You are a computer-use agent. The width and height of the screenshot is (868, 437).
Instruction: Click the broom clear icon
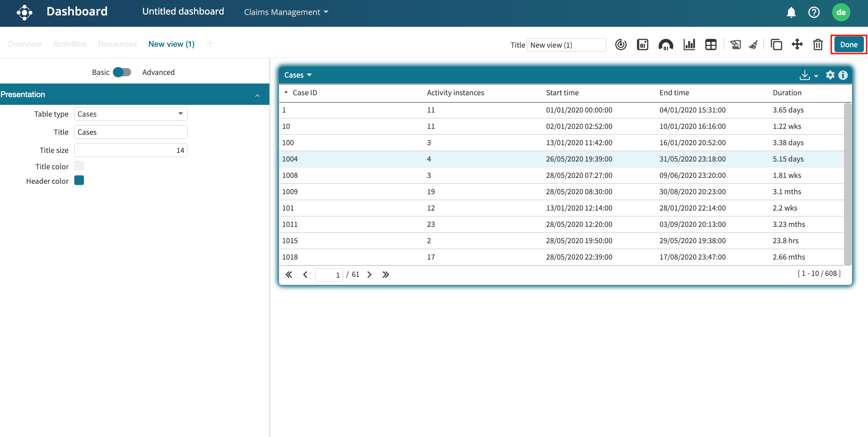coord(753,44)
